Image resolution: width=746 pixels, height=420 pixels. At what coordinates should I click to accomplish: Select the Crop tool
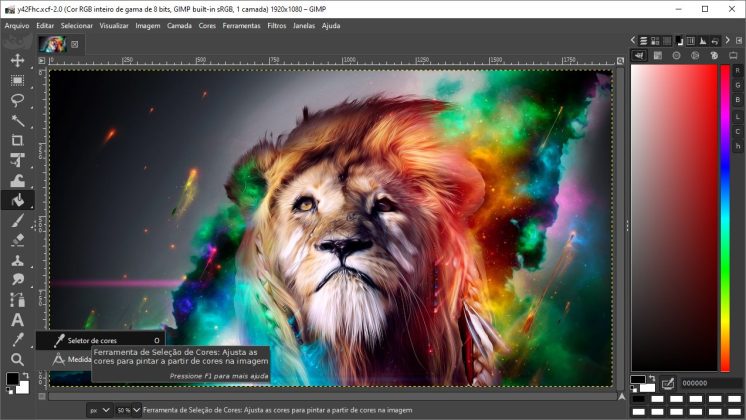[x=18, y=140]
